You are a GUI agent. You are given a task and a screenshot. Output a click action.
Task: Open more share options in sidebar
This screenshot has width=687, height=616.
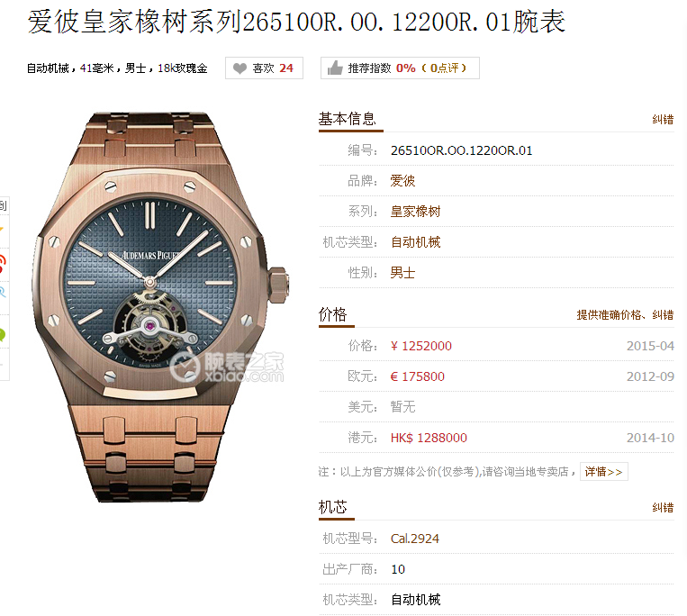[x=2, y=364]
